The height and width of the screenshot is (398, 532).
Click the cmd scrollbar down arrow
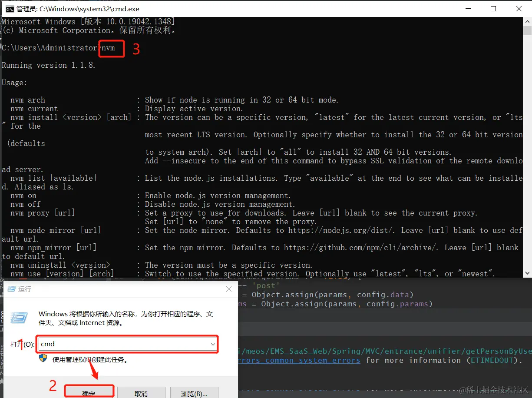tap(528, 273)
